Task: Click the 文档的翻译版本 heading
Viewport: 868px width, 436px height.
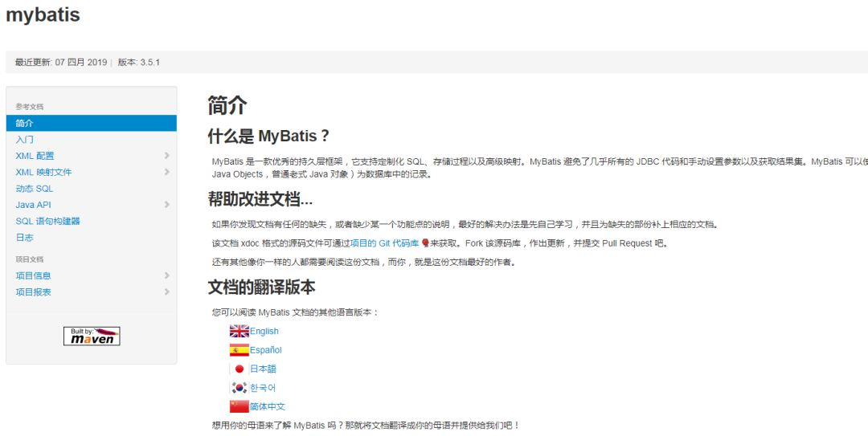Action: point(261,287)
